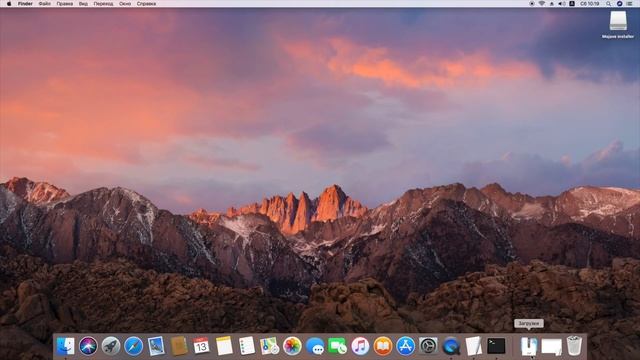Viewport: 640px width, 360px height.
Task: Open the Contacts book in Dock
Action: [179, 346]
